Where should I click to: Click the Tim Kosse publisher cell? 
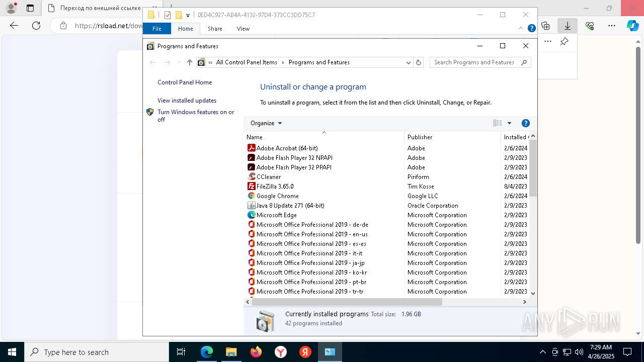pos(421,186)
